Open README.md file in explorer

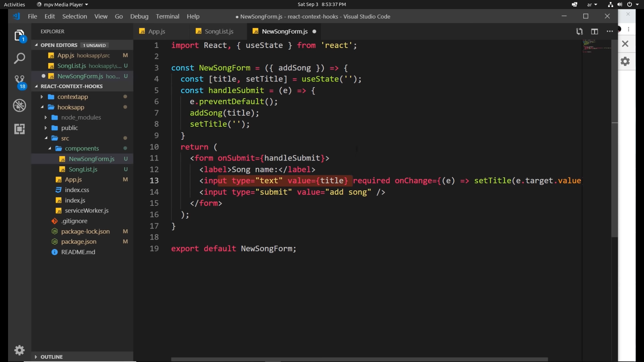click(x=78, y=252)
